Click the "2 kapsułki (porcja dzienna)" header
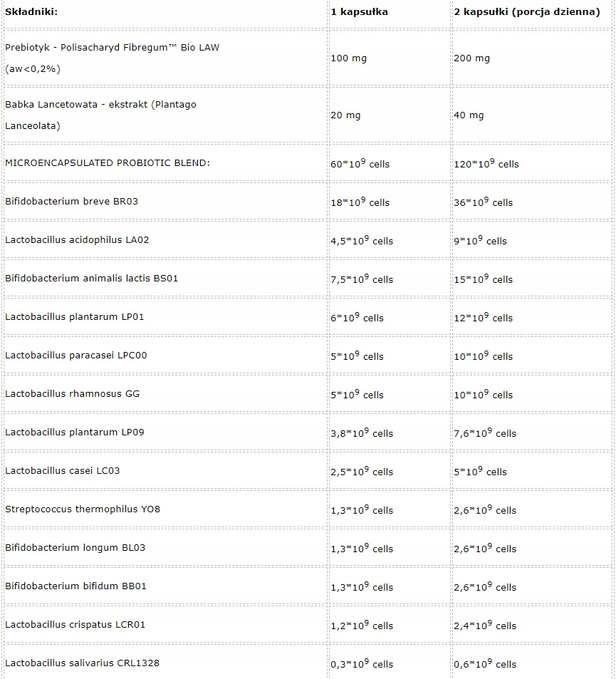The height and width of the screenshot is (679, 616). pos(526,13)
